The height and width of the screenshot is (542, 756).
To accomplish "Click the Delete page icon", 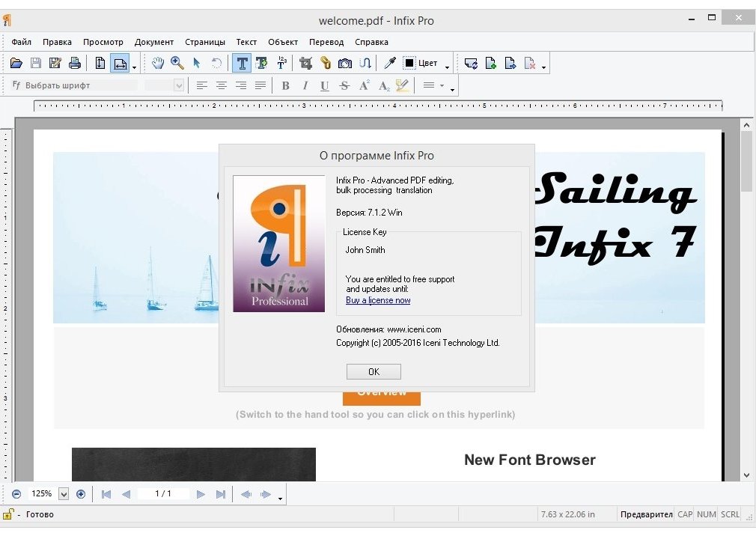I will [x=530, y=63].
